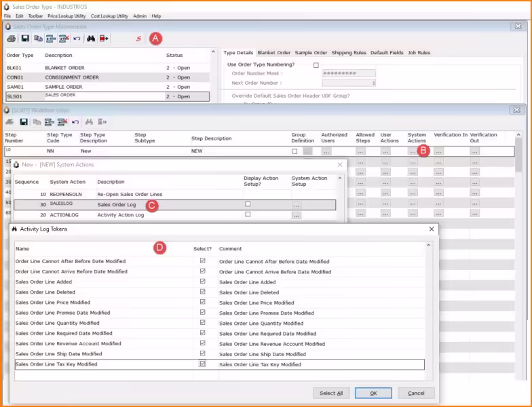Uncheck Select for Sales Order Line Tax Key Modified
The width and height of the screenshot is (532, 407).
[x=202, y=364]
